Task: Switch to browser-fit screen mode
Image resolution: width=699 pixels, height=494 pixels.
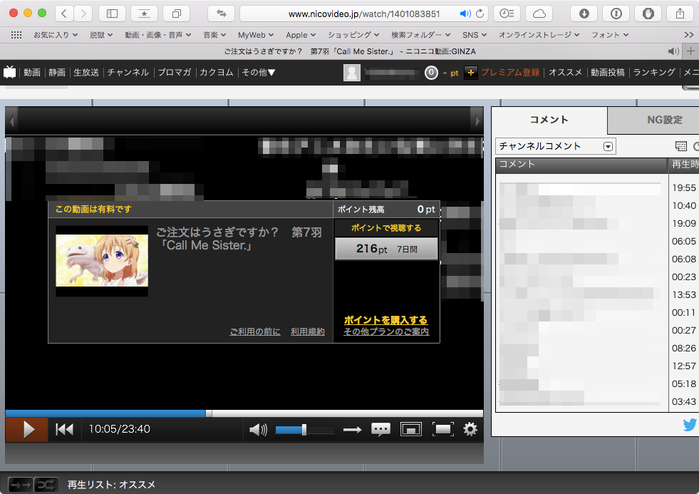Action: tap(411, 429)
